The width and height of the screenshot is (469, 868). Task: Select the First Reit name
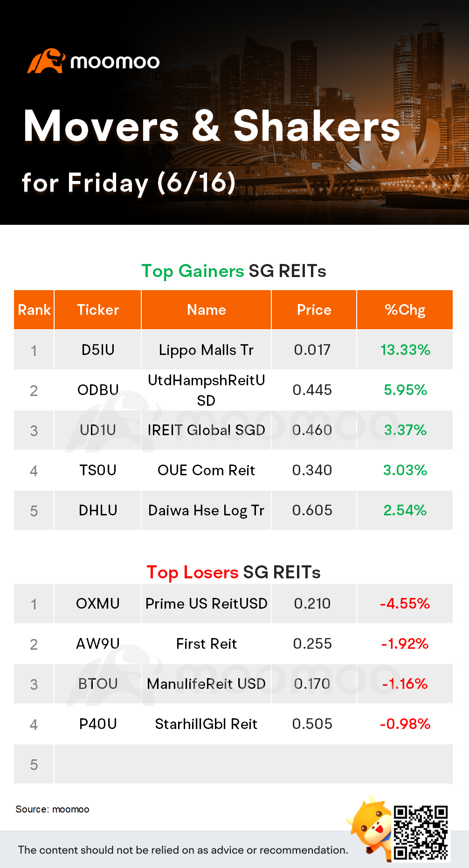(206, 644)
